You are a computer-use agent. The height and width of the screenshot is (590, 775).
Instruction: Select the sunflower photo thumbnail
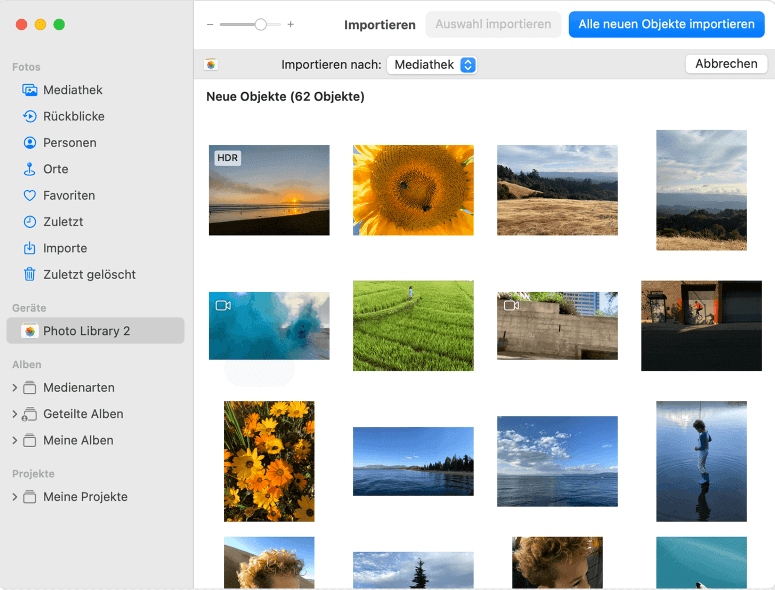[x=413, y=190]
